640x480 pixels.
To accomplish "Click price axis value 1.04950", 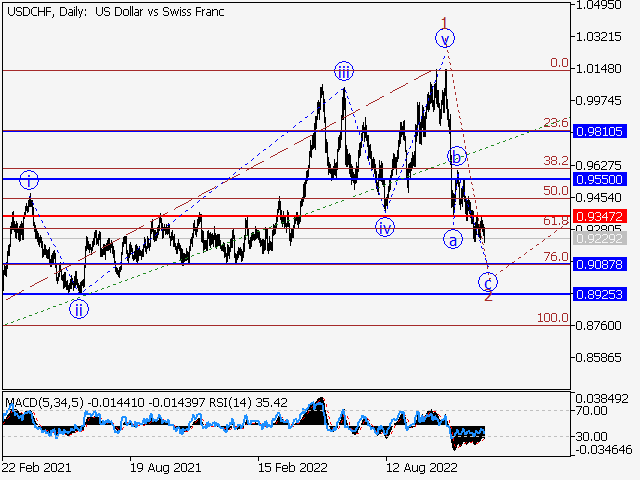I will pos(598,5).
